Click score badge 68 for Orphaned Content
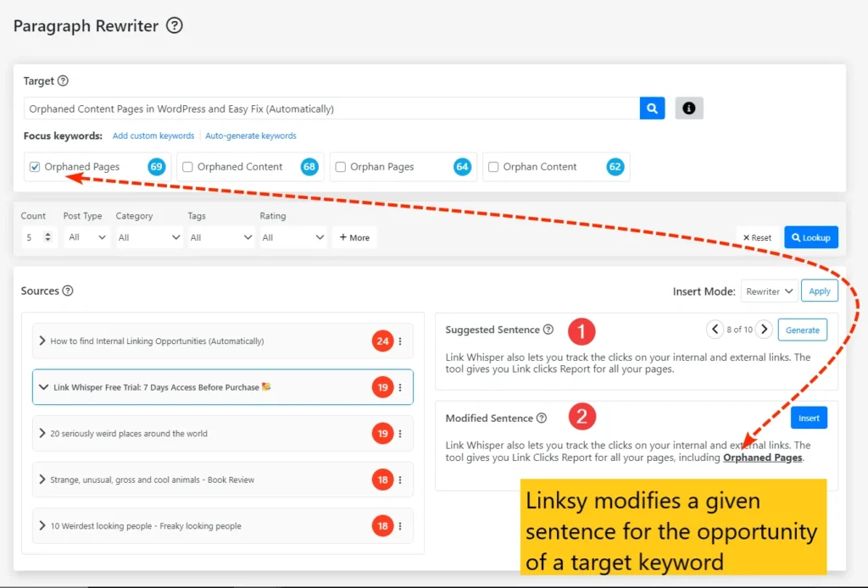Screen dimensions: 868x588 coord(309,167)
